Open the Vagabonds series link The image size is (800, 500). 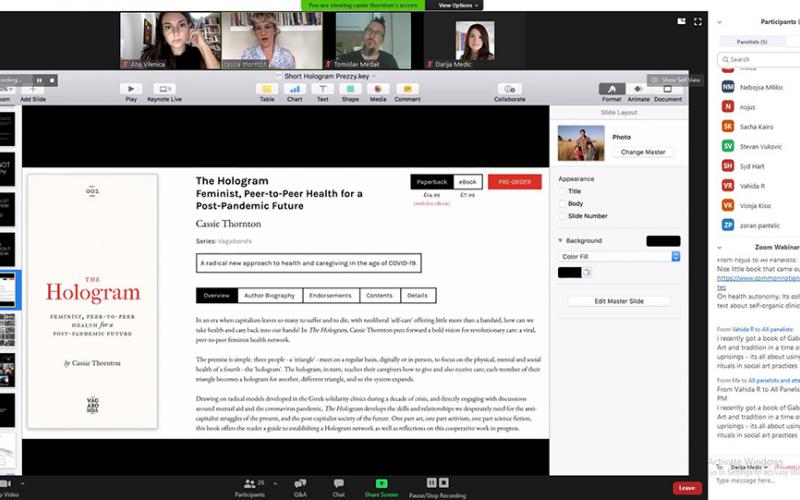click(x=235, y=241)
